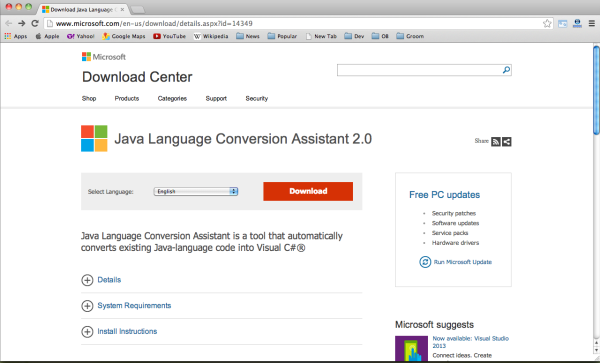The height and width of the screenshot is (363, 600).
Task: Click the share icon next to RSS
Action: [507, 142]
